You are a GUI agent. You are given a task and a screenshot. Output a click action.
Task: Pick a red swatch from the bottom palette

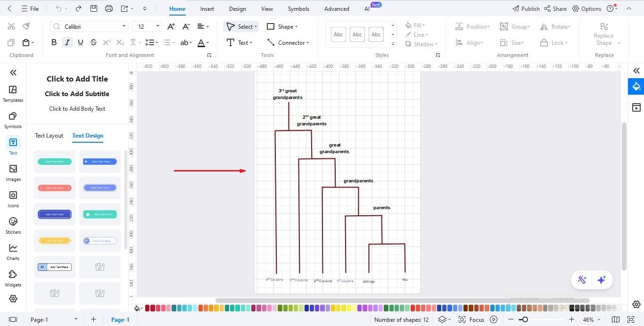pyautogui.click(x=147, y=307)
